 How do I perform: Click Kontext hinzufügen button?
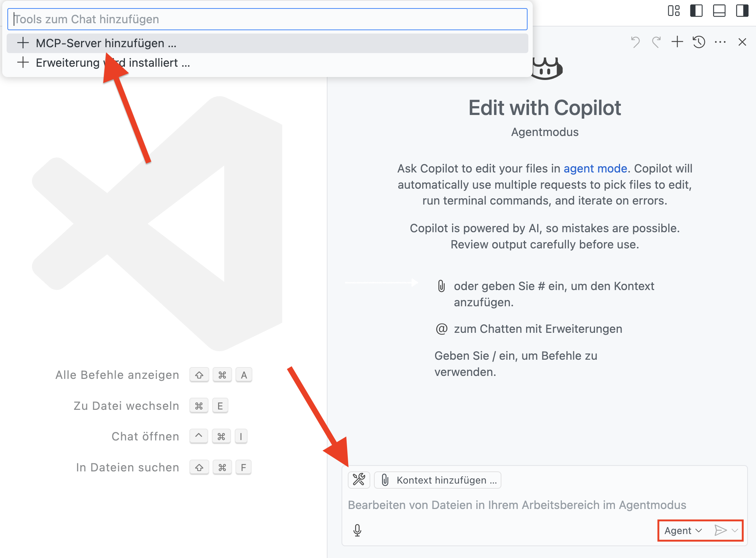[438, 480]
